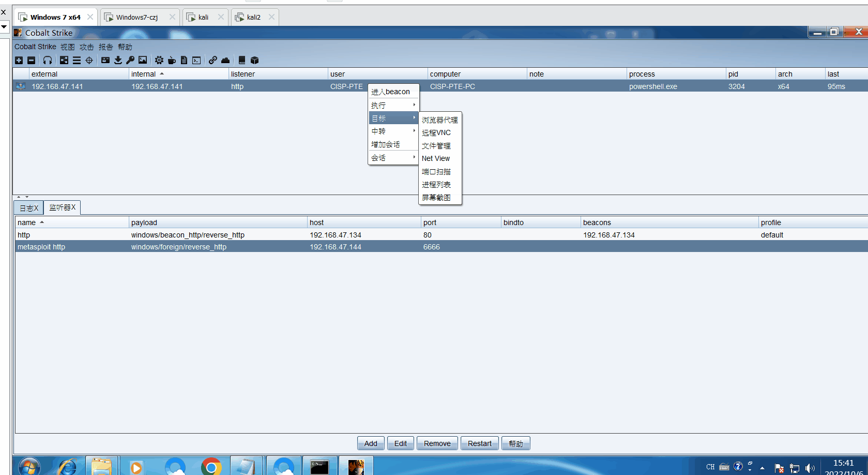Open the 帮助 menu in menu bar
Viewport: 868px width, 475px height.
[x=125, y=47]
